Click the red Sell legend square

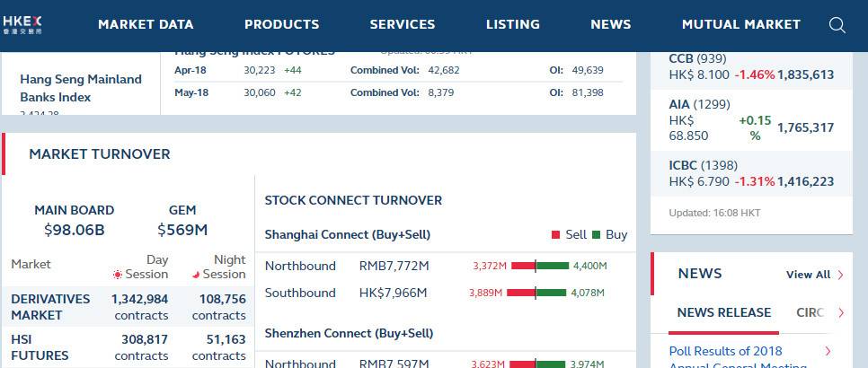[x=556, y=235]
